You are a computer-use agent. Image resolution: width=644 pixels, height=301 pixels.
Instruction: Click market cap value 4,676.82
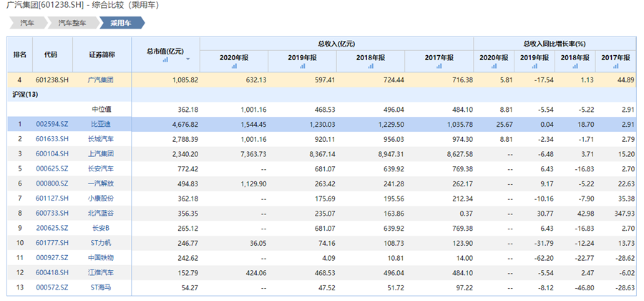tap(185, 124)
